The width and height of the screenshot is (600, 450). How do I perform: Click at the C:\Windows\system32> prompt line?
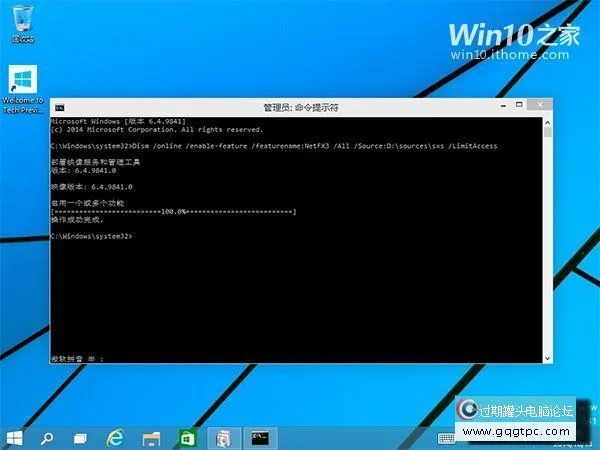pos(91,236)
